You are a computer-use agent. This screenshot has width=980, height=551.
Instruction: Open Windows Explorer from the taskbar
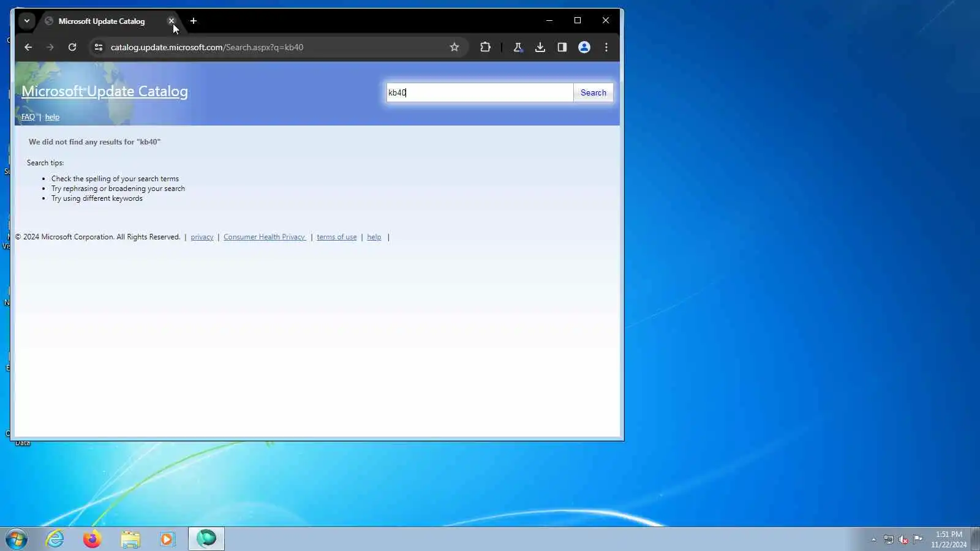tap(130, 539)
